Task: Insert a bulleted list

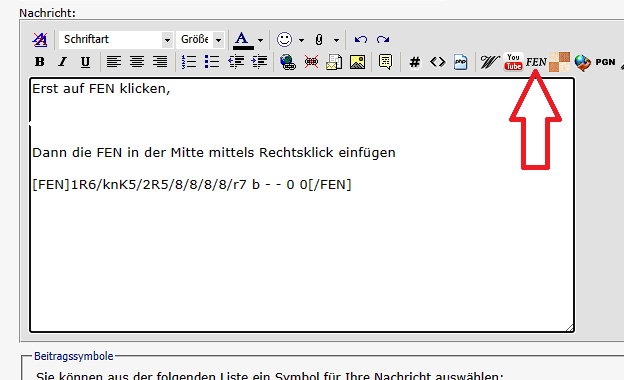Action: (x=212, y=62)
